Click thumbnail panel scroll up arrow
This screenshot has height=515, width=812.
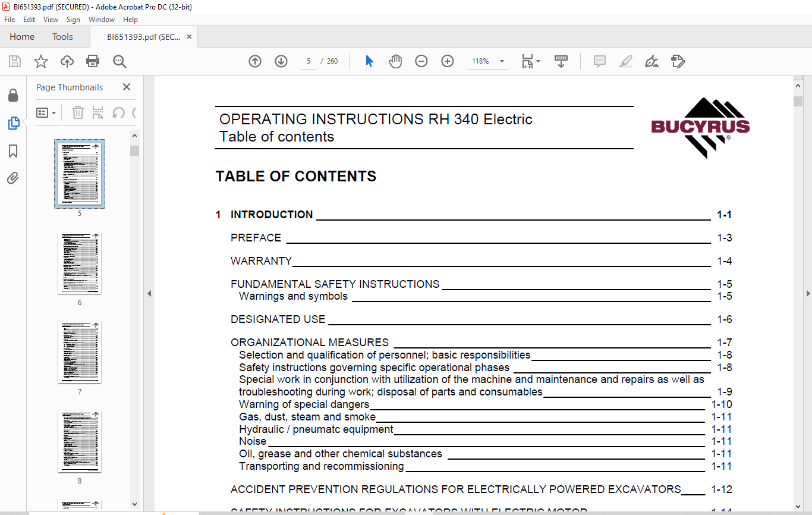point(134,136)
